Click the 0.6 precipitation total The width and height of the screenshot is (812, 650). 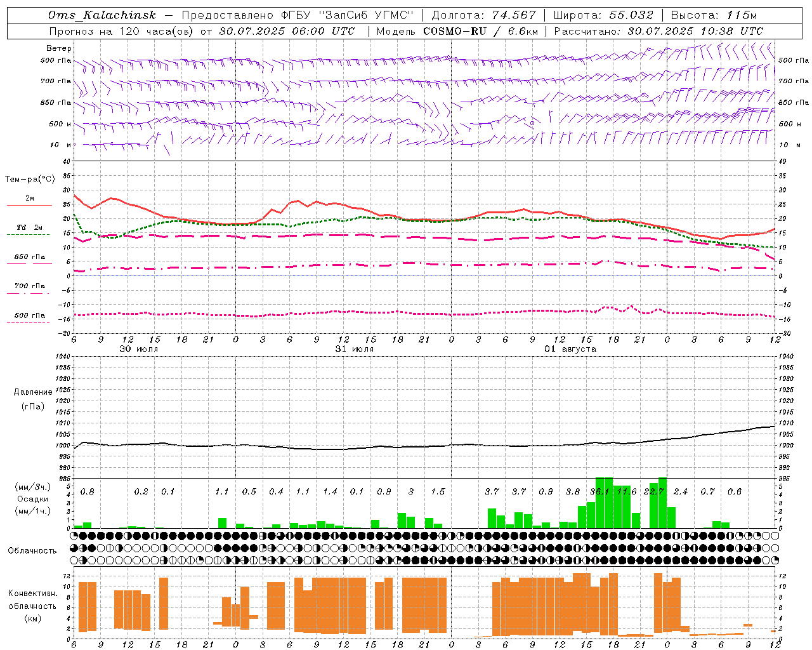pyautogui.click(x=735, y=491)
